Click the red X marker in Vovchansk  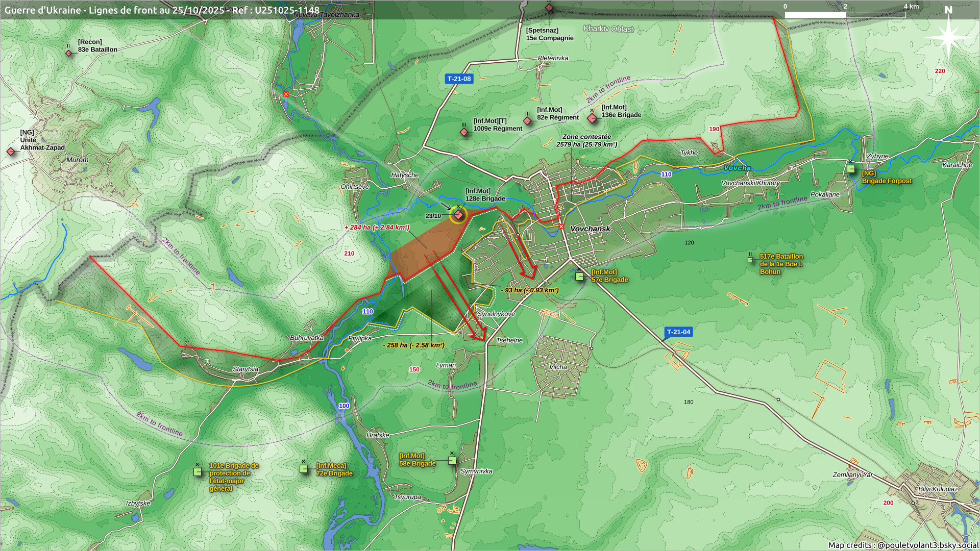(561, 227)
